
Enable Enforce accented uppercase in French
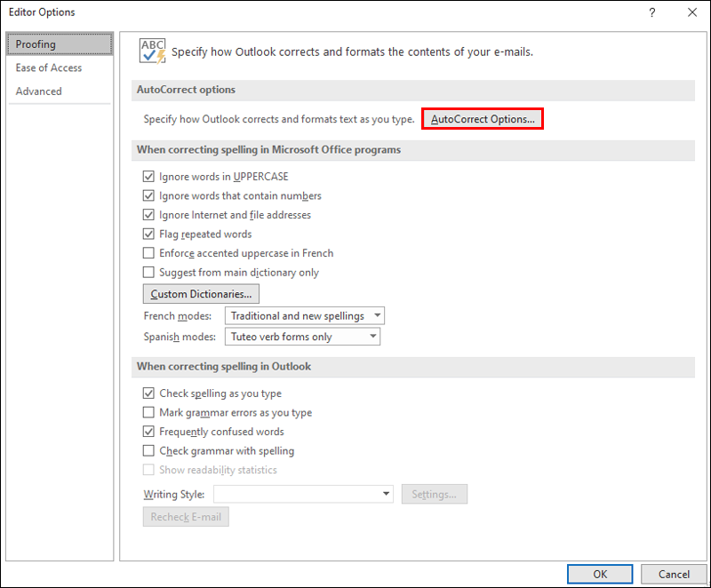pyautogui.click(x=149, y=253)
